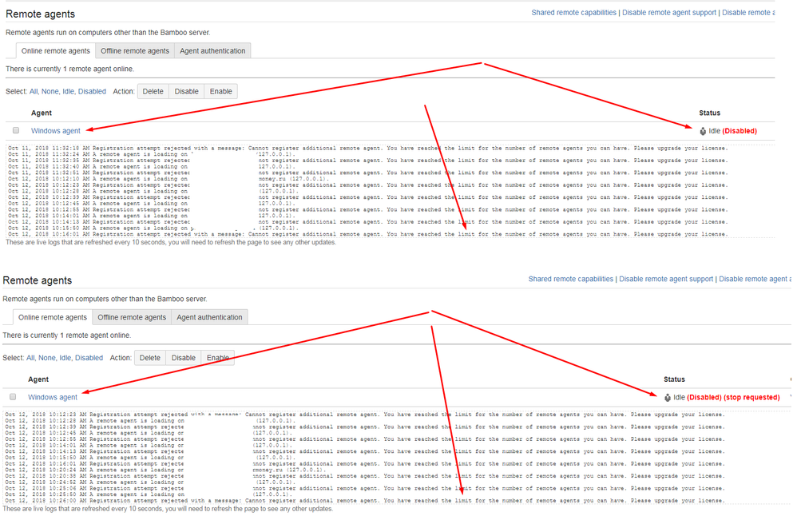Click Delete action button in upper screenshot
The height and width of the screenshot is (532, 797).
pyautogui.click(x=153, y=92)
